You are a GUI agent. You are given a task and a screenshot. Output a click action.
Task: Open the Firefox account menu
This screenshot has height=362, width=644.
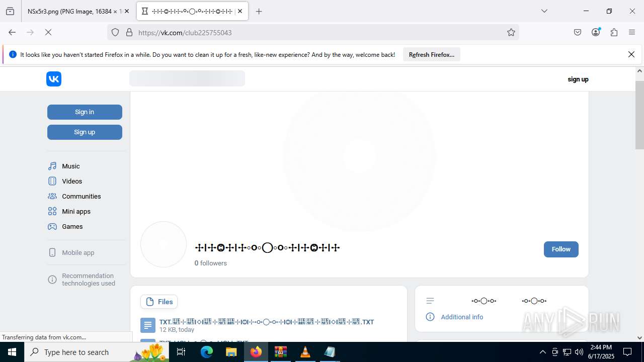tap(596, 32)
